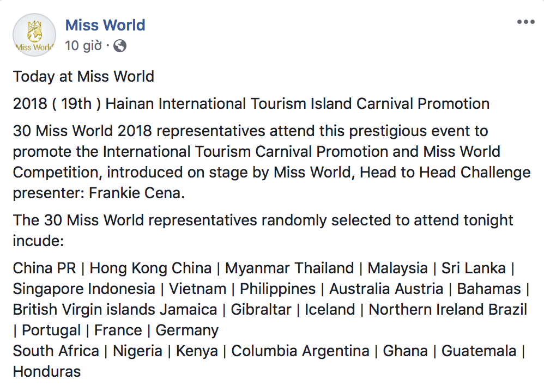Click "Philippines" in the country list
Image resolution: width=544 pixels, height=392 pixels.
click(x=278, y=289)
